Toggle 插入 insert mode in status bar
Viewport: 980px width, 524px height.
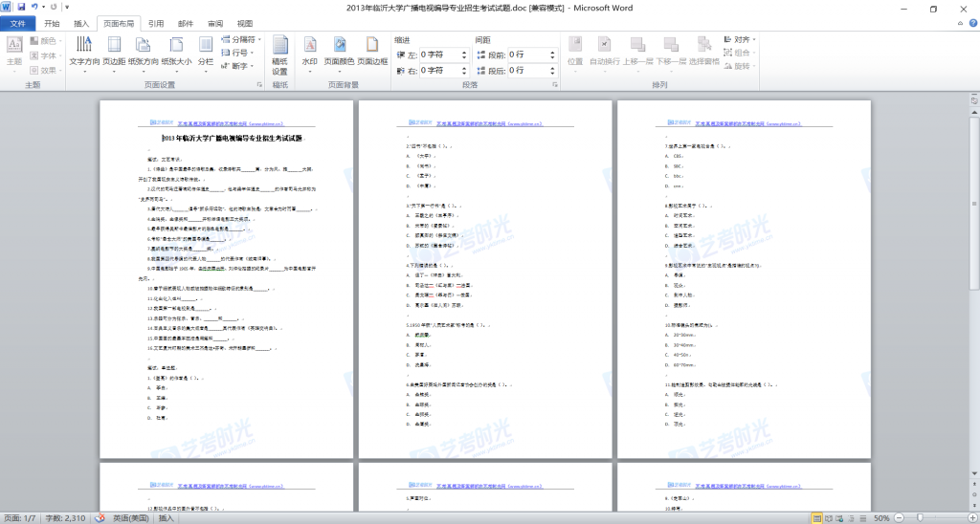point(167,517)
